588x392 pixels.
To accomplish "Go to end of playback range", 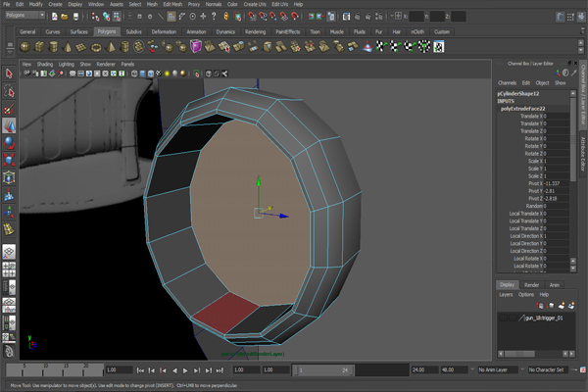I will (220, 370).
